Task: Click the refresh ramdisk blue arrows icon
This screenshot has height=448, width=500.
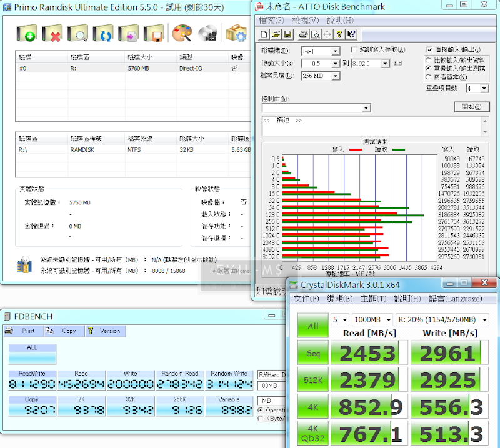Action: tap(103, 33)
